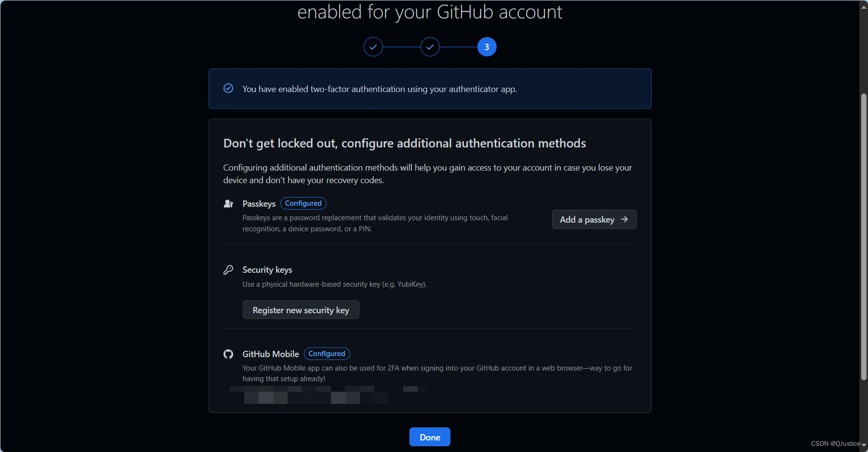Click Register new security key
The width and height of the screenshot is (868, 452).
pos(301,310)
